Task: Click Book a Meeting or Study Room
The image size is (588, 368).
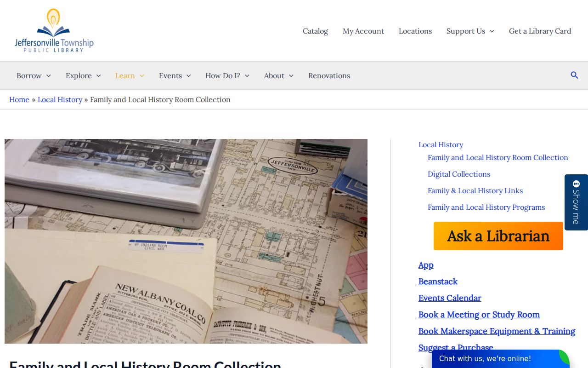Action: [479, 315]
